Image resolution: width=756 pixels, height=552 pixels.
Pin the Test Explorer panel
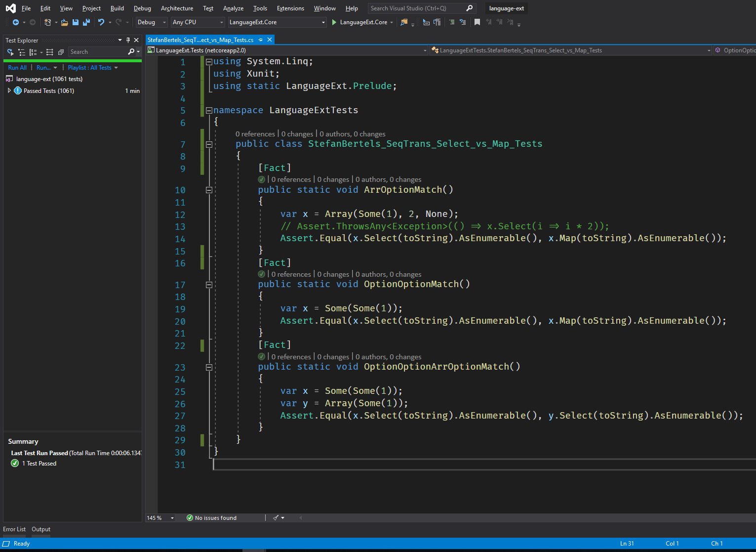(x=127, y=40)
